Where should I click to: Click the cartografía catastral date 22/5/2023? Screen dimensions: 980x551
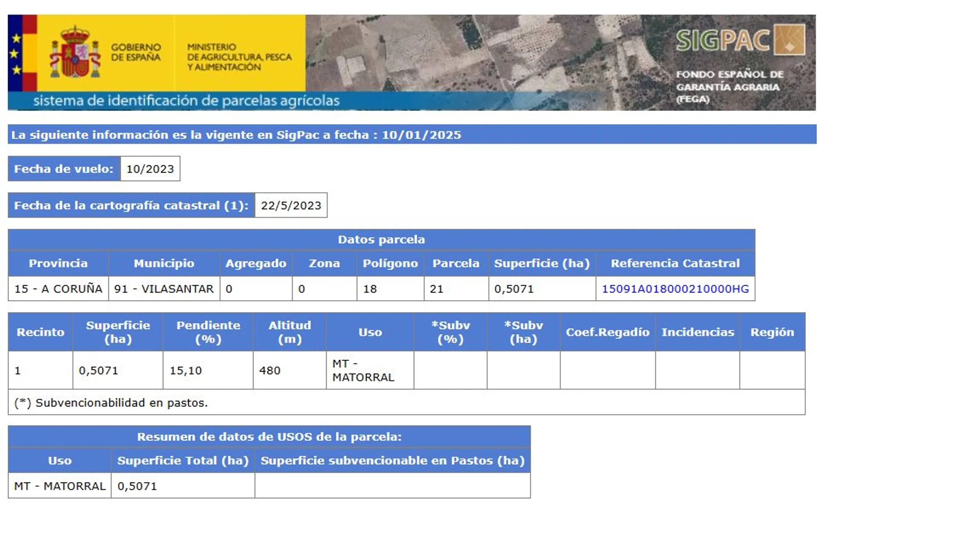(291, 205)
